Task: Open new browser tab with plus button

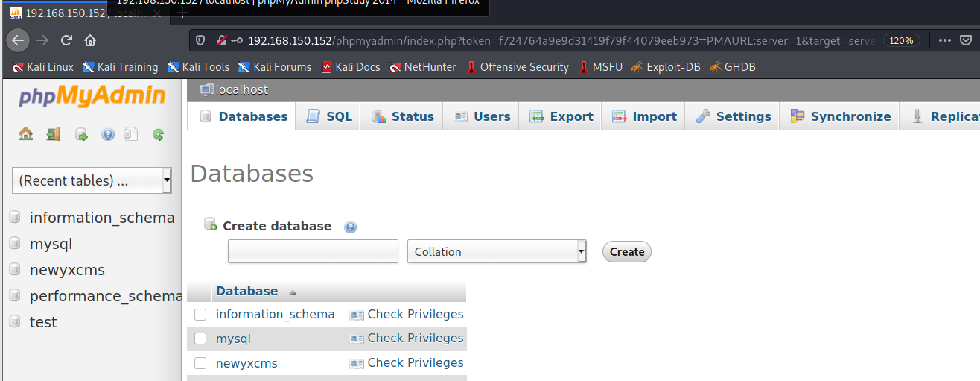Action: pyautogui.click(x=183, y=13)
